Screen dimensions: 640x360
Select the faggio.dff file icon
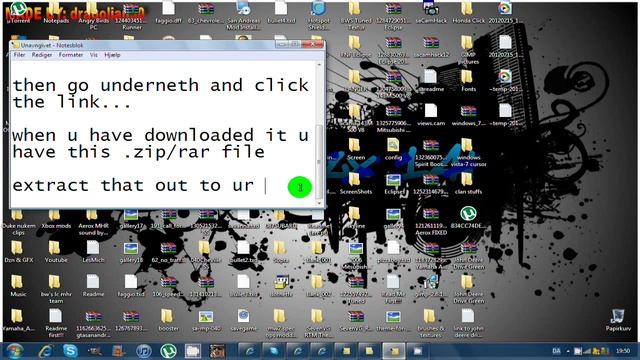tap(169, 13)
